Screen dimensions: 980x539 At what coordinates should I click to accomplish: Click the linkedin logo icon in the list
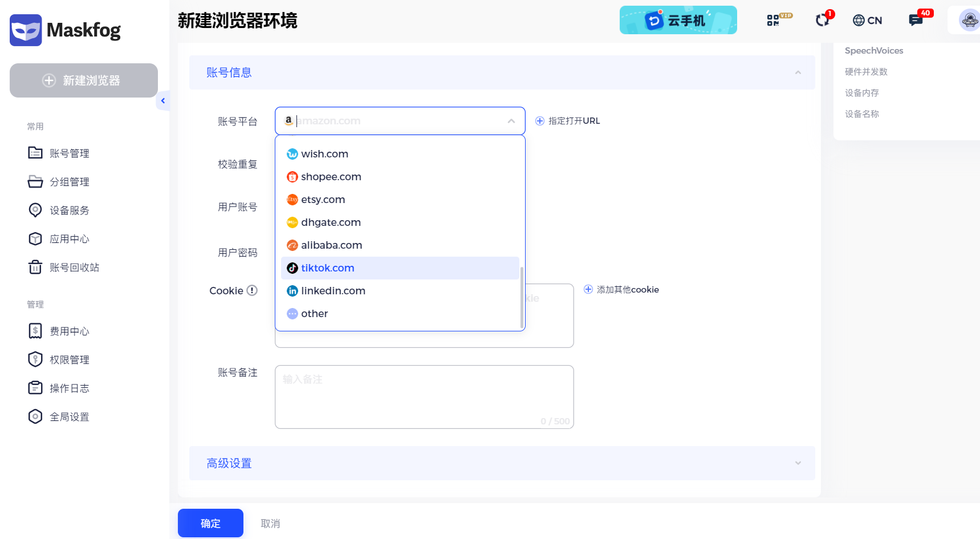(292, 291)
